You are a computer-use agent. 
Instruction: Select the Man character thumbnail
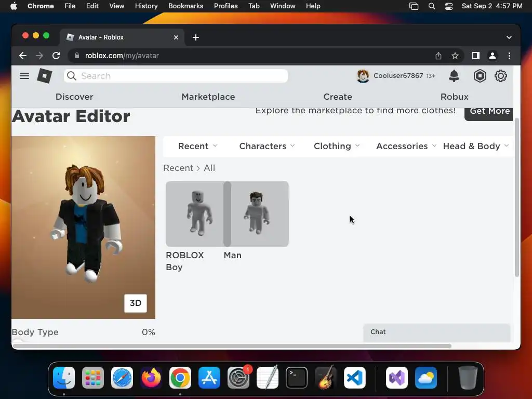[x=260, y=214]
